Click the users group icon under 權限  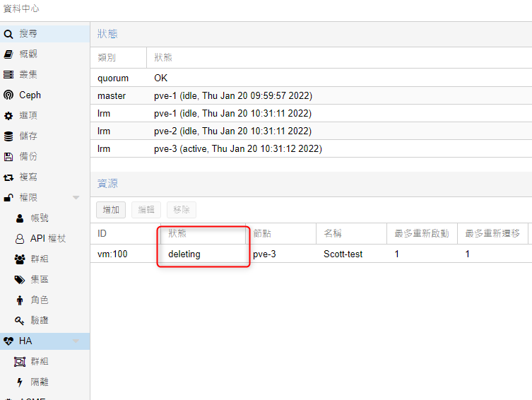tap(20, 259)
